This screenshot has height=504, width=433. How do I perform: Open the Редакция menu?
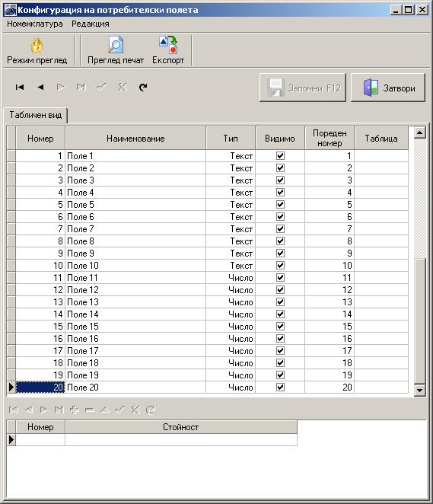coord(91,24)
